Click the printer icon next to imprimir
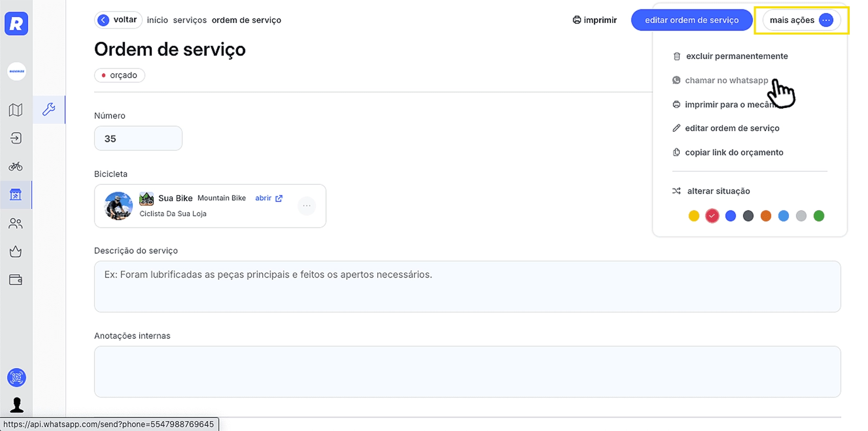Screen dimensions: 868x431 point(577,20)
